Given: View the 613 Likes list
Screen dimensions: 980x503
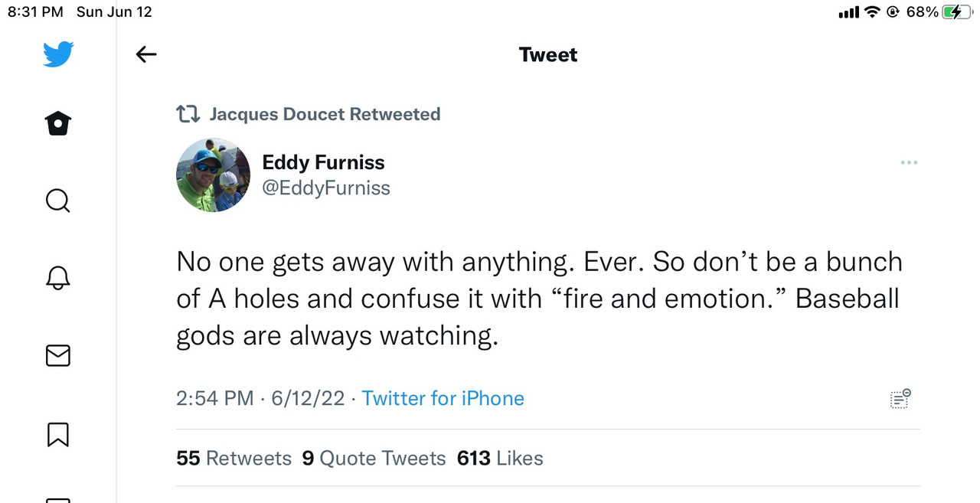Looking at the screenshot, I should [x=500, y=458].
